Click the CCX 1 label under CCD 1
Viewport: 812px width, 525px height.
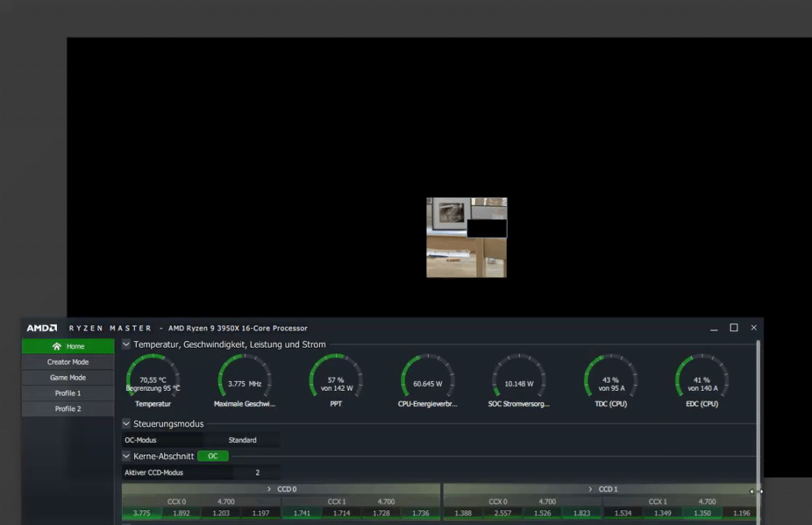pyautogui.click(x=658, y=501)
